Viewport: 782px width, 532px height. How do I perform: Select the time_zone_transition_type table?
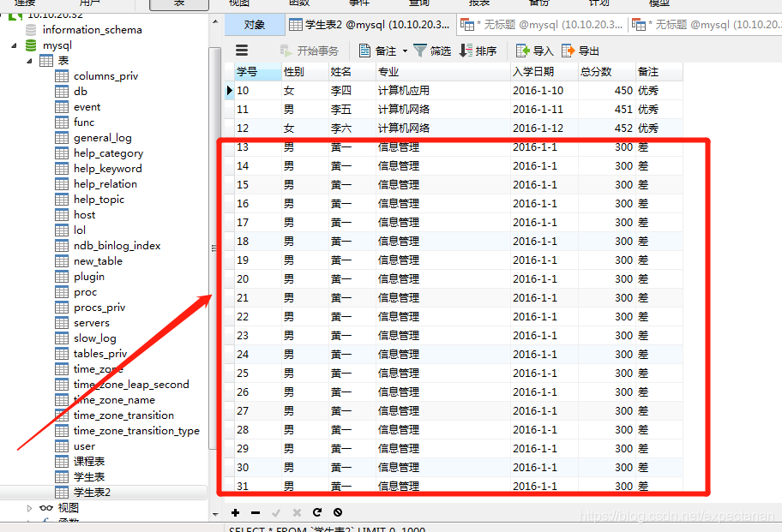136,432
